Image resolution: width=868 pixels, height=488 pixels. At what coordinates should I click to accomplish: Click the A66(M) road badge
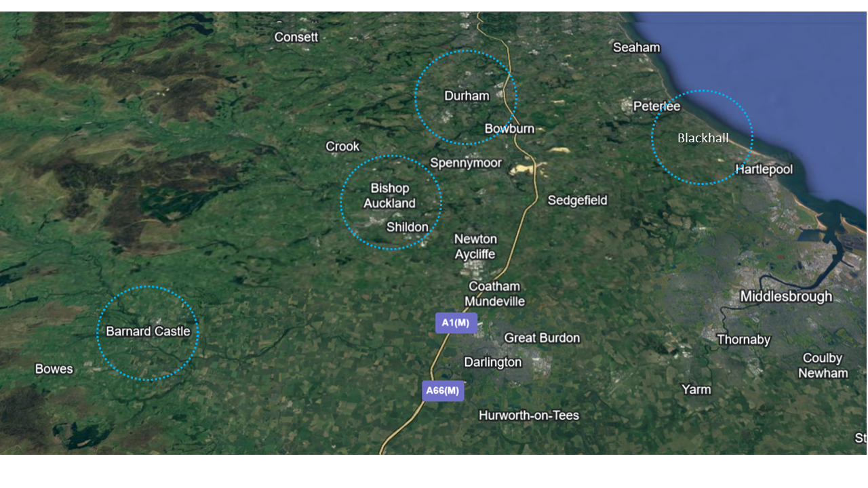pyautogui.click(x=443, y=390)
